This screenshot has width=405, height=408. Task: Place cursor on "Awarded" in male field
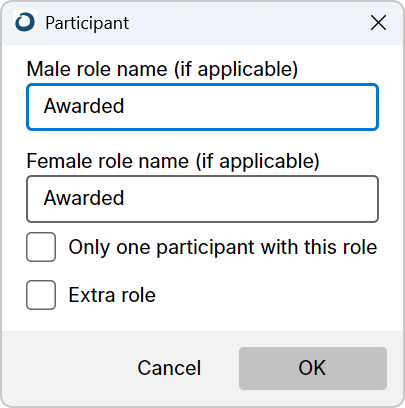pyautogui.click(x=84, y=106)
